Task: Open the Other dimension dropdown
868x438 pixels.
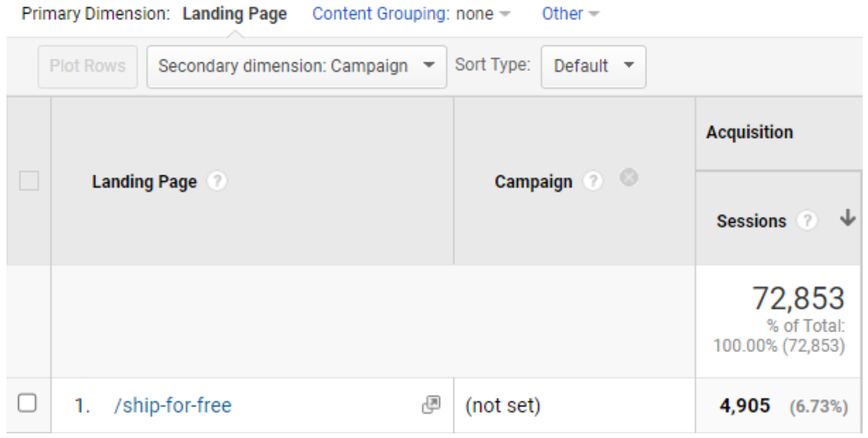Action: (x=568, y=14)
